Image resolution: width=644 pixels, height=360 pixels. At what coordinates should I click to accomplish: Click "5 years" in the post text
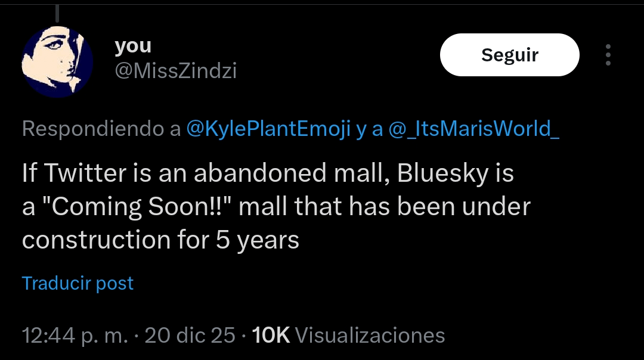pyautogui.click(x=255, y=240)
